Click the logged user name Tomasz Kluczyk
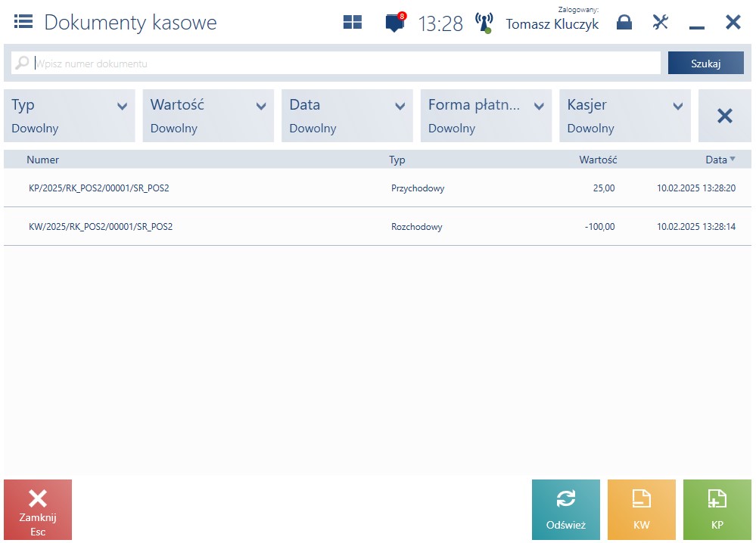756x543 pixels. pyautogui.click(x=552, y=24)
